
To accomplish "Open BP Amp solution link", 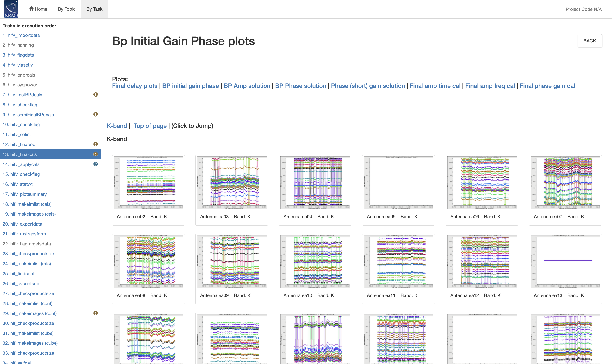I will coord(247,86).
